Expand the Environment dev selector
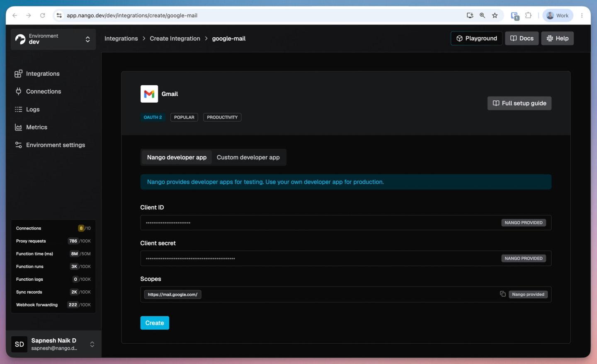Screen dimensions: 597x364 coord(53,39)
